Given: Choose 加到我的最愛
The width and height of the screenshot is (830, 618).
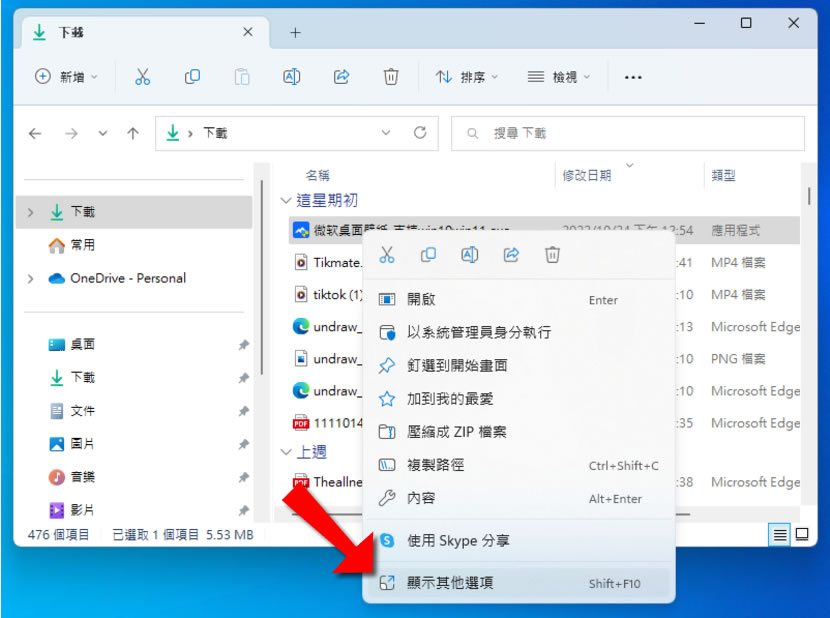Looking at the screenshot, I should 519,399.
